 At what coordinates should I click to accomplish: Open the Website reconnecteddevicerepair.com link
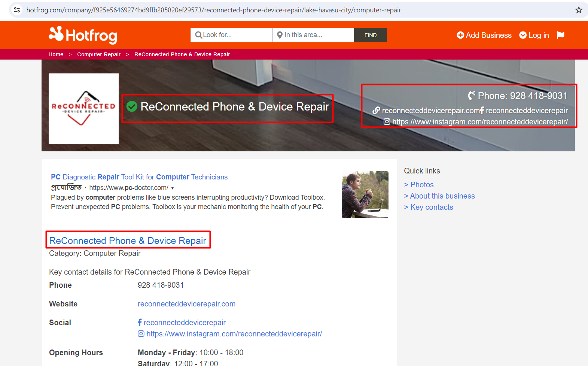[186, 304]
